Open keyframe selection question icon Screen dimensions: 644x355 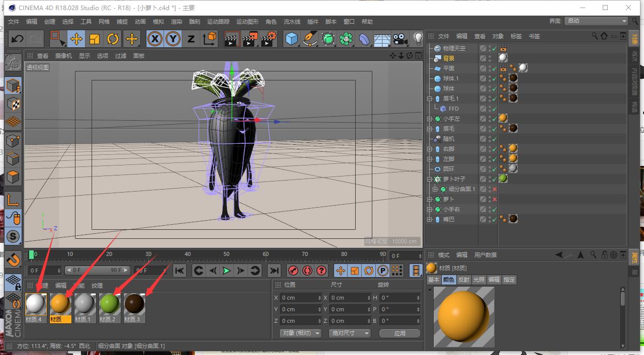pos(321,271)
